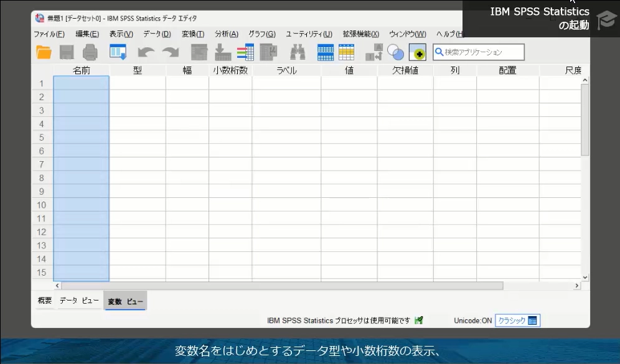Click the horizontal scrollbar right arrow
The height and width of the screenshot is (364, 620).
pyautogui.click(x=578, y=285)
